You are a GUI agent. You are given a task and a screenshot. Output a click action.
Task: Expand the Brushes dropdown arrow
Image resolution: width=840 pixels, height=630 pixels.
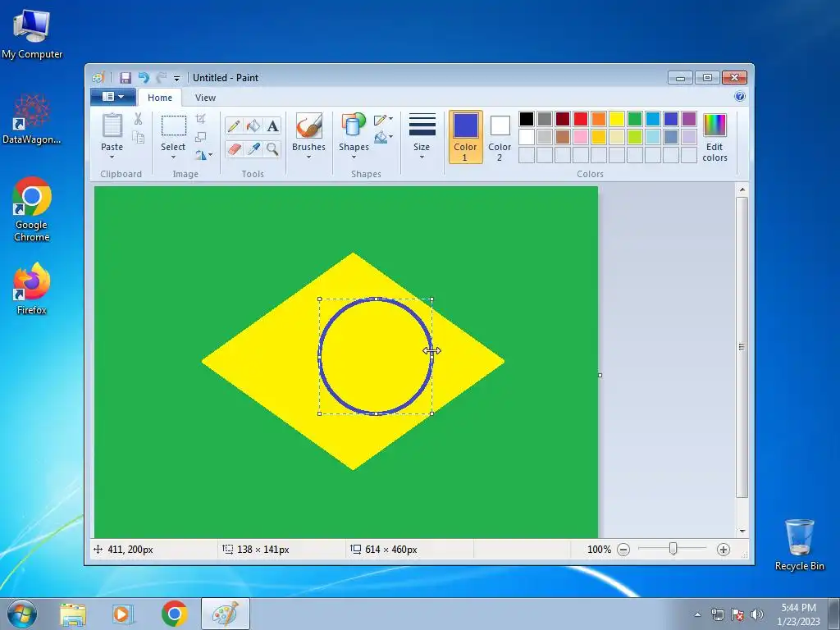(x=309, y=157)
